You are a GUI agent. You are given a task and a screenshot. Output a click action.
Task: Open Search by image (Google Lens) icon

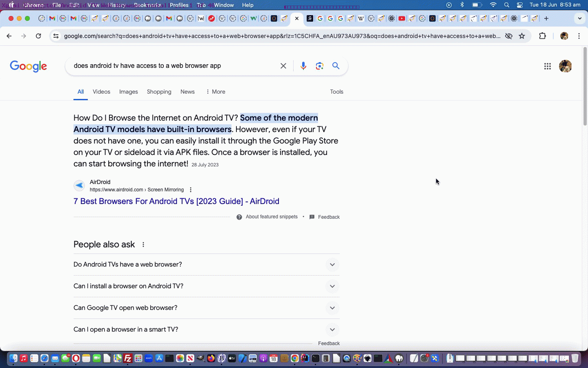click(x=320, y=66)
